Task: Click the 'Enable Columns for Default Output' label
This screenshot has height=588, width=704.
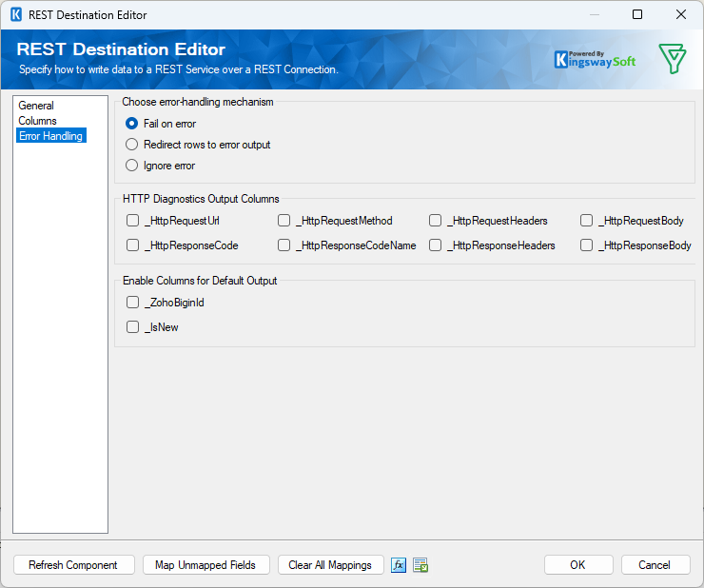Action: tap(200, 281)
